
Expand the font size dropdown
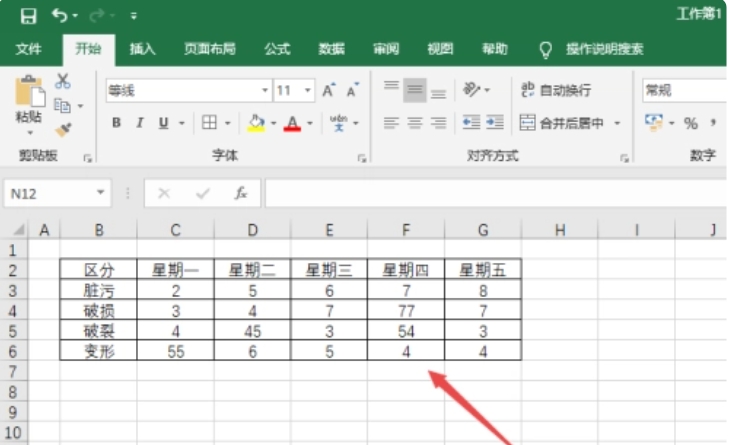coord(308,90)
